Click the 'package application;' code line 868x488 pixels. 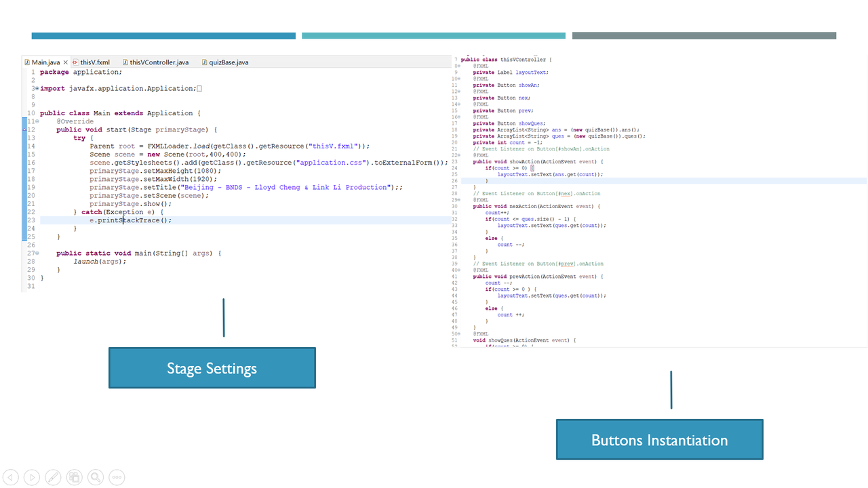click(81, 72)
